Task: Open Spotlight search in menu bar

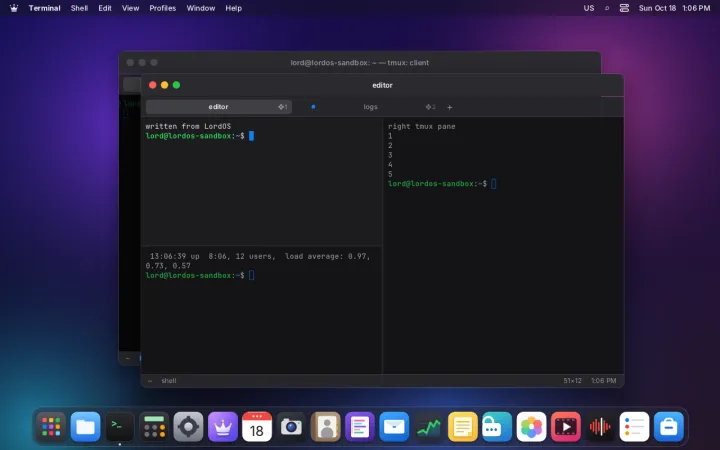Action: click(x=607, y=8)
